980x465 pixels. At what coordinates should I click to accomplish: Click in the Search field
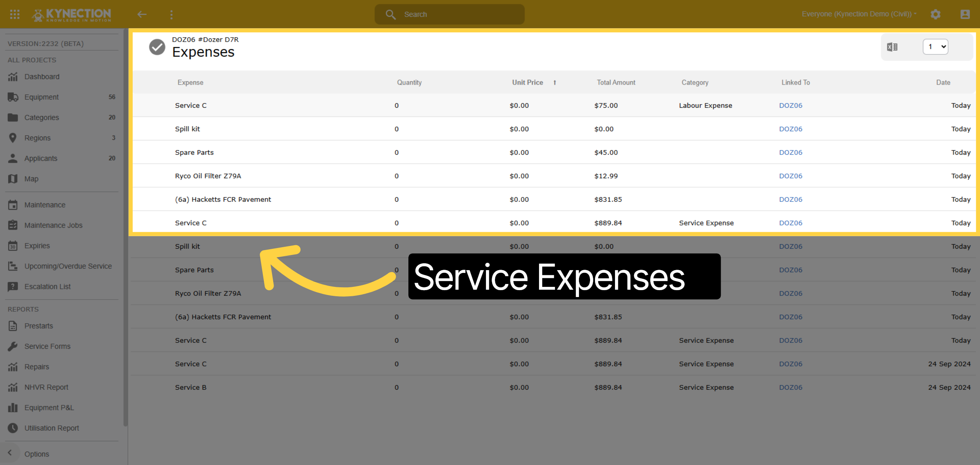450,14
